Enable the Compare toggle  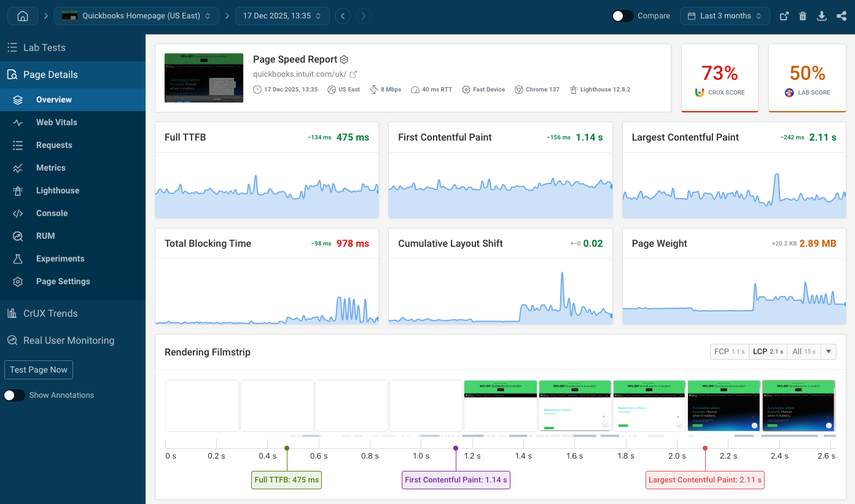(622, 15)
